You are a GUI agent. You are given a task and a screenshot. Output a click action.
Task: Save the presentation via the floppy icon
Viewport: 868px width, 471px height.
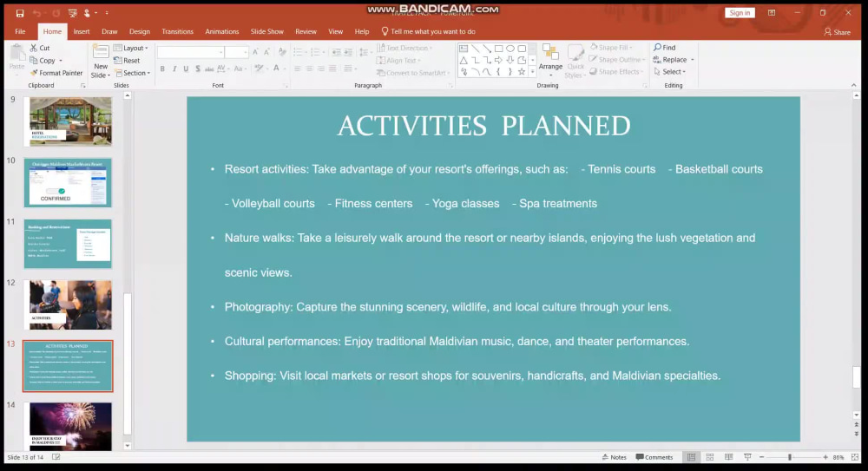(x=20, y=13)
